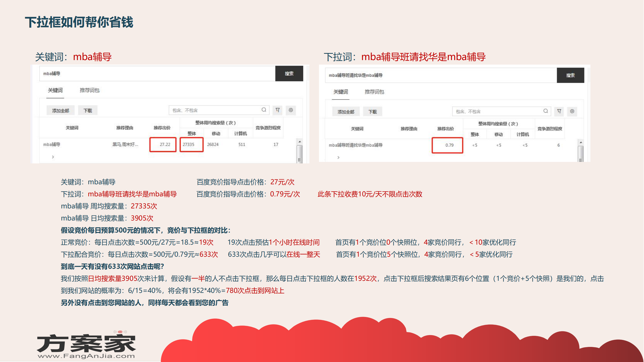Click mba辅导班请找华是mba辅导 keyword cell in right table
Viewport: 644px width, 362px height.
click(355, 145)
